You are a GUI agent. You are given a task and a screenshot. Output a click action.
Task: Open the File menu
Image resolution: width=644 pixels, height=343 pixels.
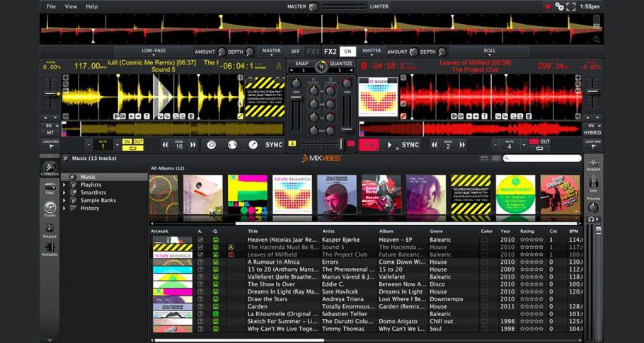(52, 6)
